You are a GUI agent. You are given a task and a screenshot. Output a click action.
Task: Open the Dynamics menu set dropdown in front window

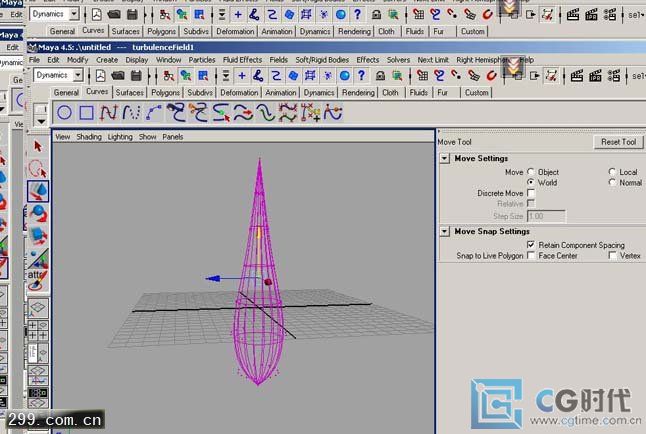tap(77, 75)
